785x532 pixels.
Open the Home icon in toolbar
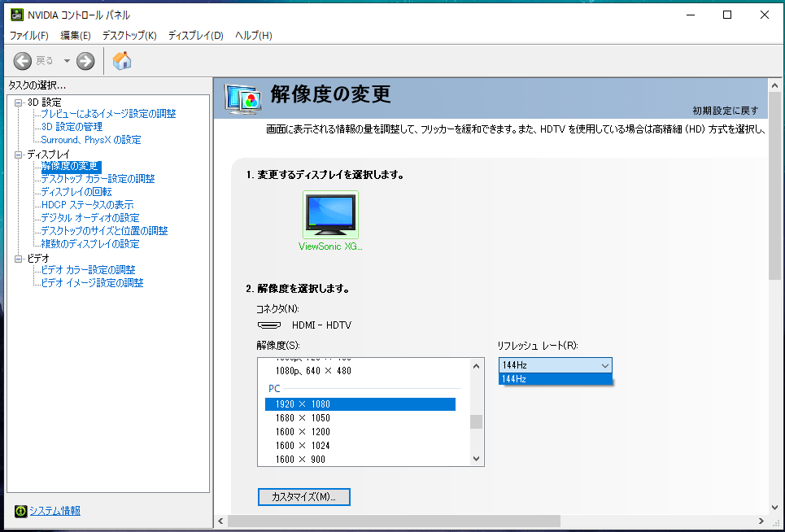122,60
